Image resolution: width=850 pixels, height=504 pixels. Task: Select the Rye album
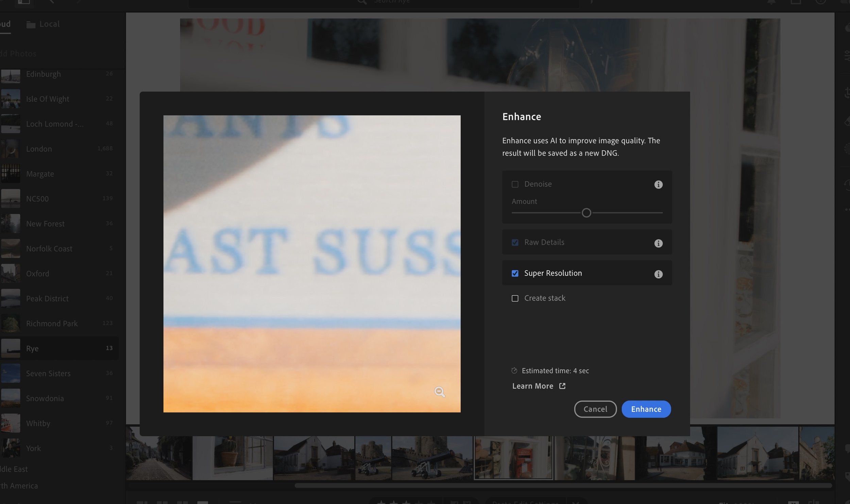60,348
